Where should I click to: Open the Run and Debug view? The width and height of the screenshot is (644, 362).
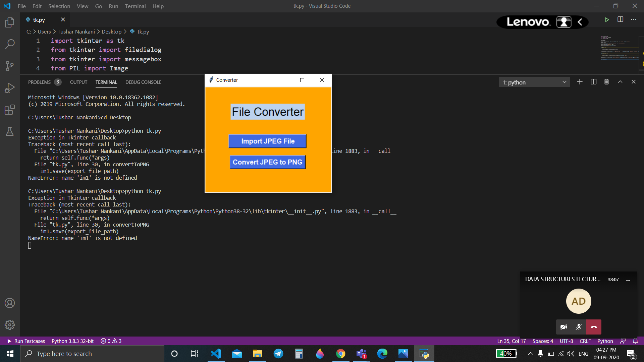point(10,88)
